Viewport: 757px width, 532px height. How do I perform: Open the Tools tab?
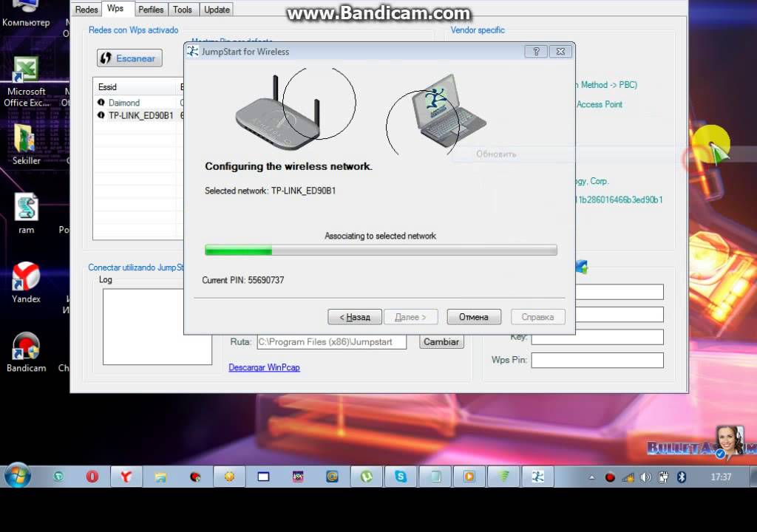click(x=183, y=10)
